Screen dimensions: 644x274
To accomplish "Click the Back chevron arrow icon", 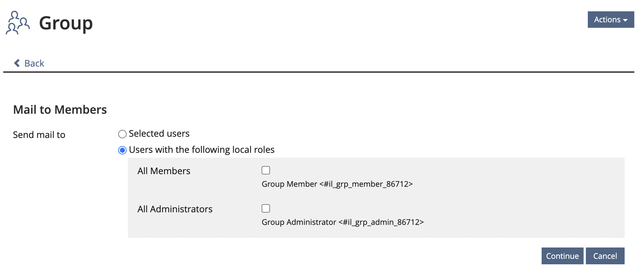I will tap(17, 63).
